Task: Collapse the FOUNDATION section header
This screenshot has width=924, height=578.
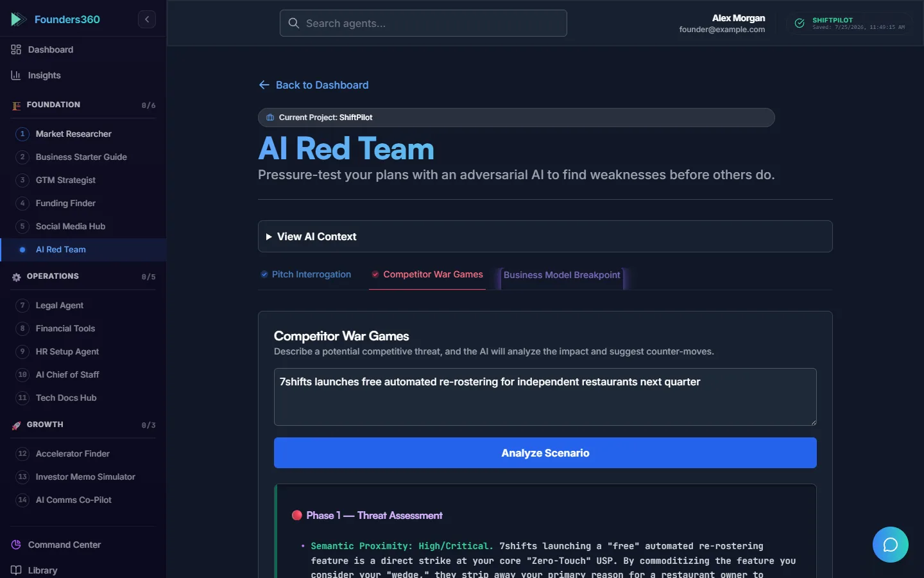Action: (83, 105)
